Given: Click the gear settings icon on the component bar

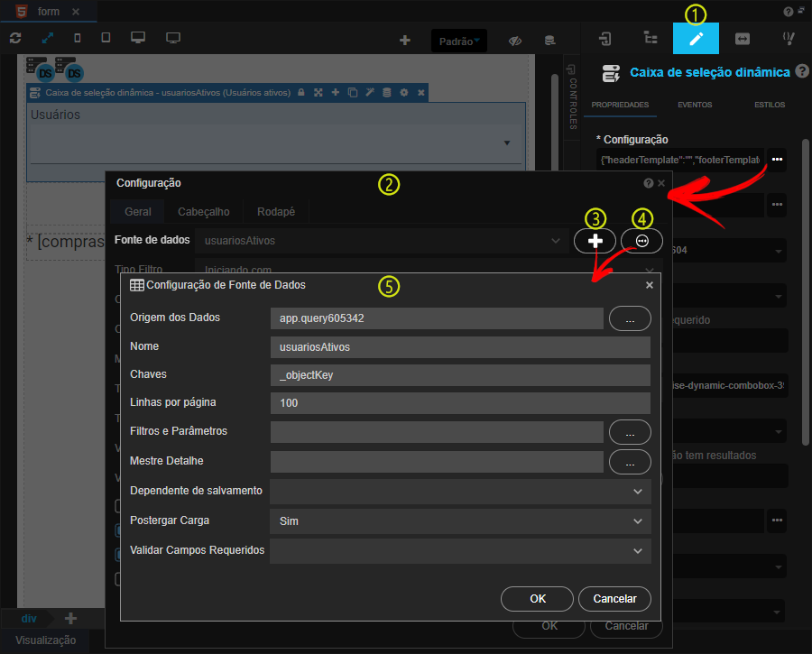Looking at the screenshot, I should pos(403,92).
